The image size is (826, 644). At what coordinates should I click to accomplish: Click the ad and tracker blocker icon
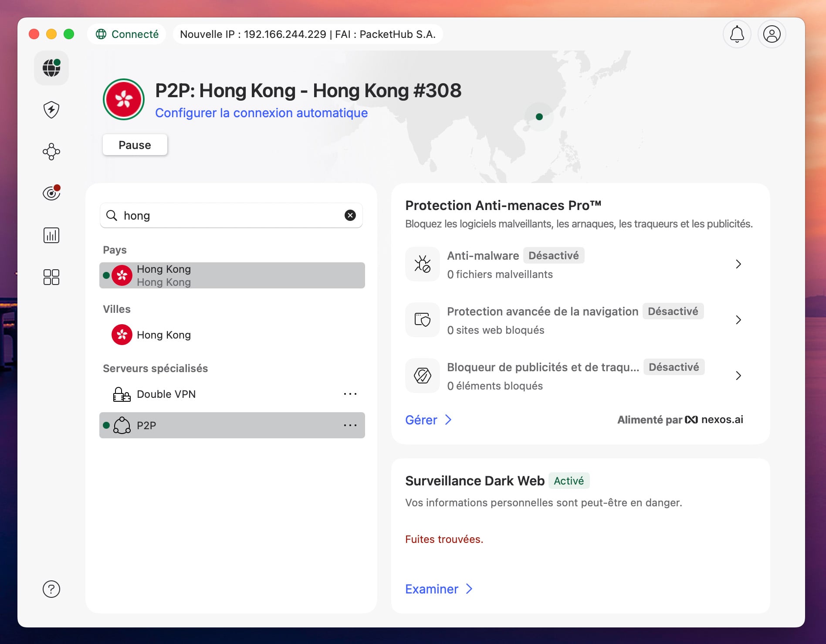423,376
